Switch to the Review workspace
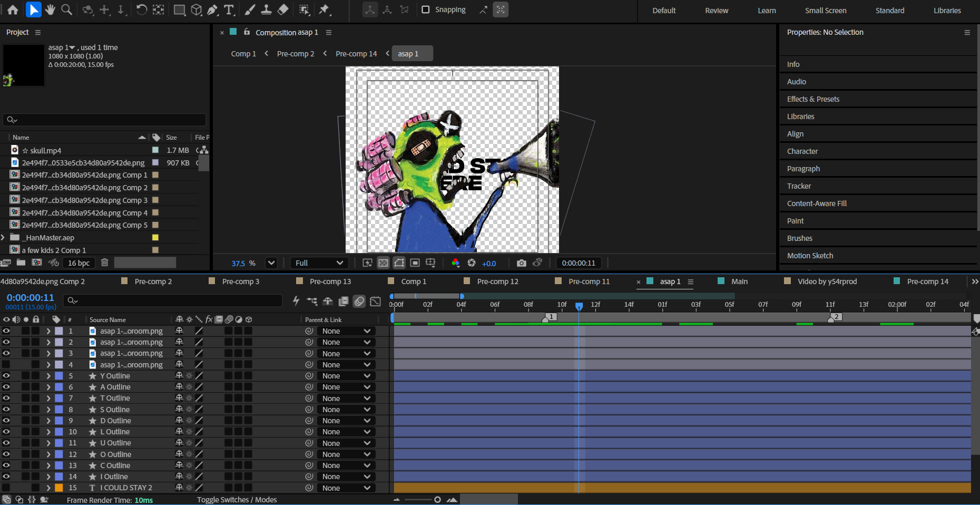 [717, 11]
